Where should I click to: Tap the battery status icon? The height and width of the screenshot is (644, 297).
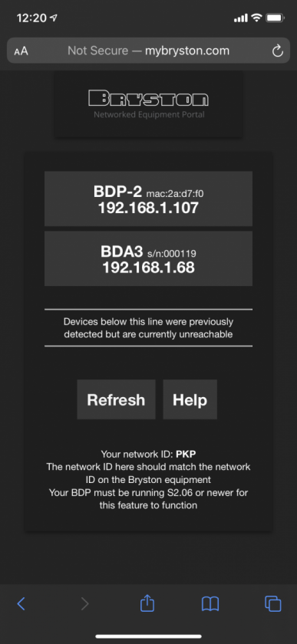(x=274, y=18)
